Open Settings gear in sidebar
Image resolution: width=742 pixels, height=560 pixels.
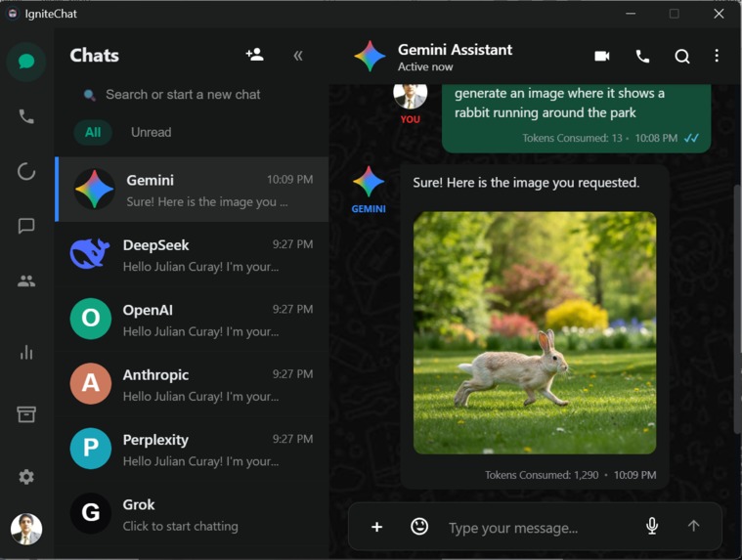coord(26,477)
